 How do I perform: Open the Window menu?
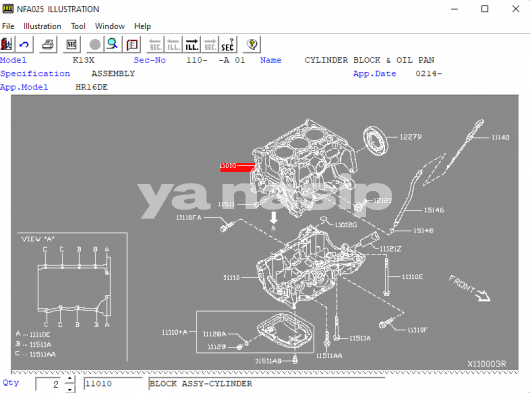pyautogui.click(x=110, y=26)
